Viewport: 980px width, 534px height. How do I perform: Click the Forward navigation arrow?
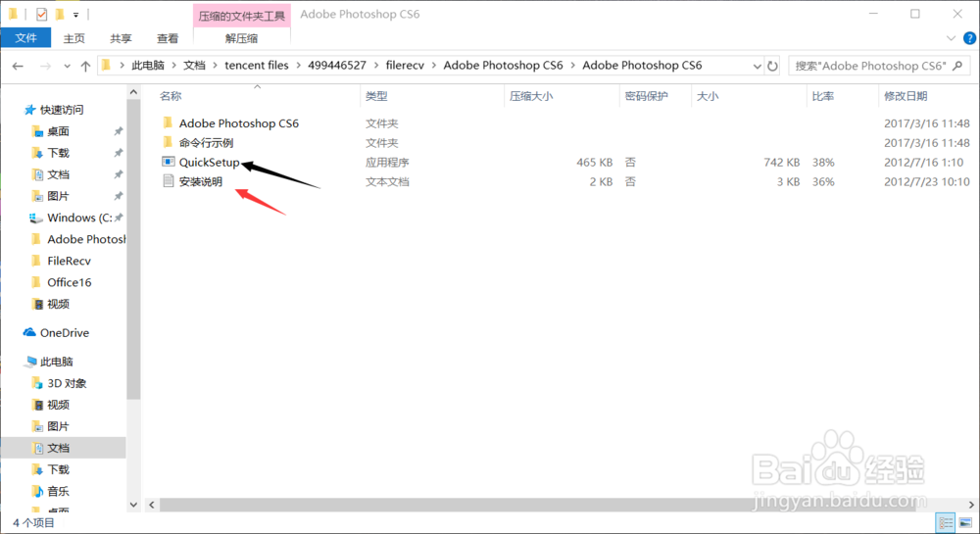coord(45,66)
